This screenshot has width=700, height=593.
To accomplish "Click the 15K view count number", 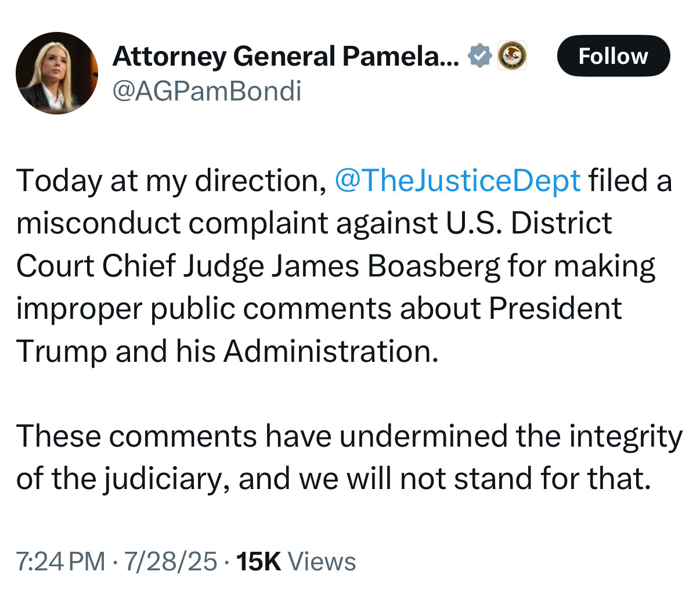I will coord(259,562).
